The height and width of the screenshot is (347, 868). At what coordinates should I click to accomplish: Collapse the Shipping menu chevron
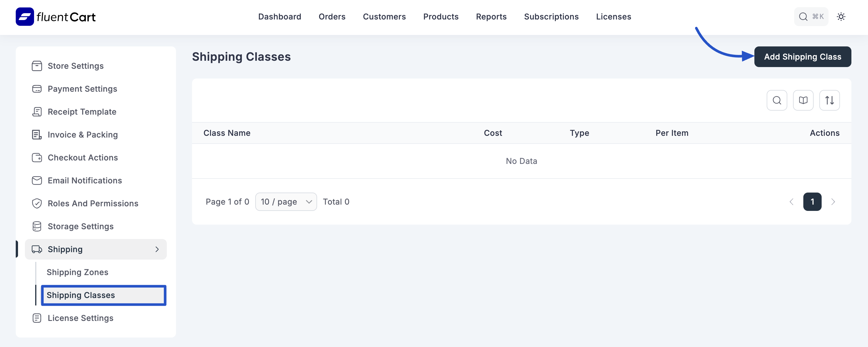tap(157, 249)
